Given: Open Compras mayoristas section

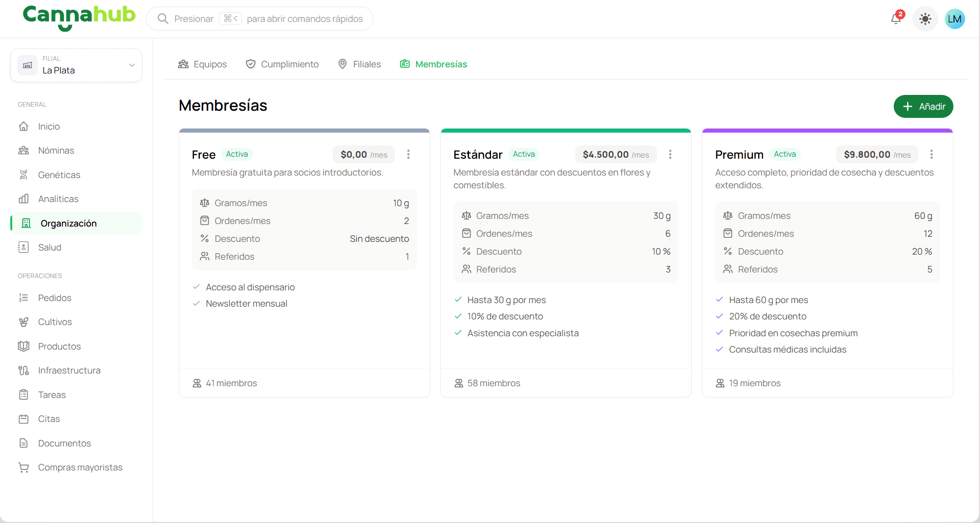Looking at the screenshot, I should pos(76,467).
